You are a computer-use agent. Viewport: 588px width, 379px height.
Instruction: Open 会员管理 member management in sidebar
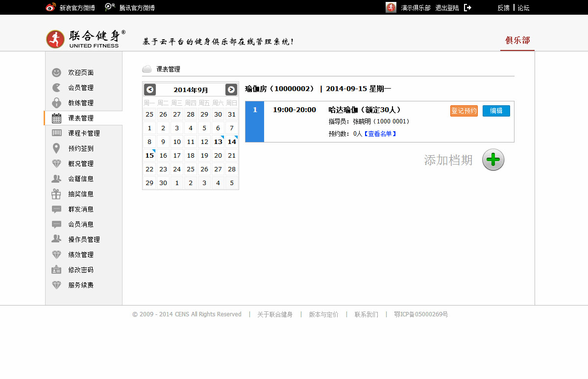coord(81,88)
